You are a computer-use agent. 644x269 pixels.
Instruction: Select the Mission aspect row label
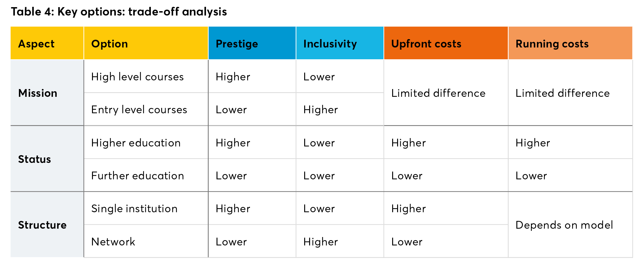click(x=38, y=93)
